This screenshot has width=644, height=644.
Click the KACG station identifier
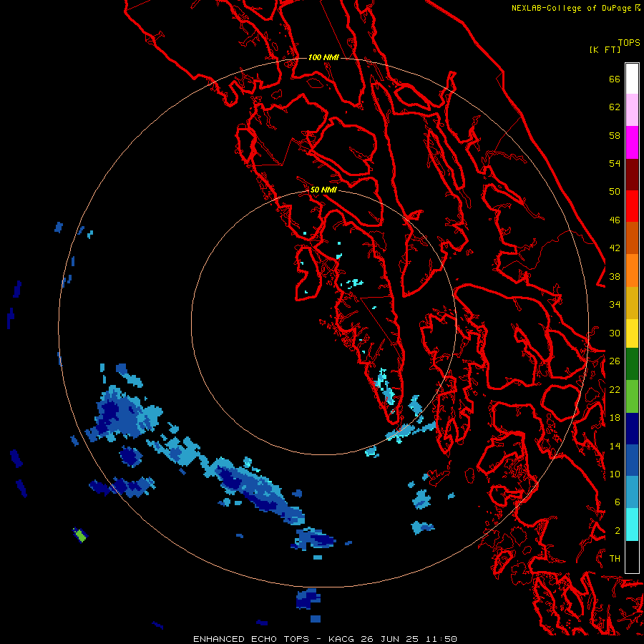(x=343, y=639)
